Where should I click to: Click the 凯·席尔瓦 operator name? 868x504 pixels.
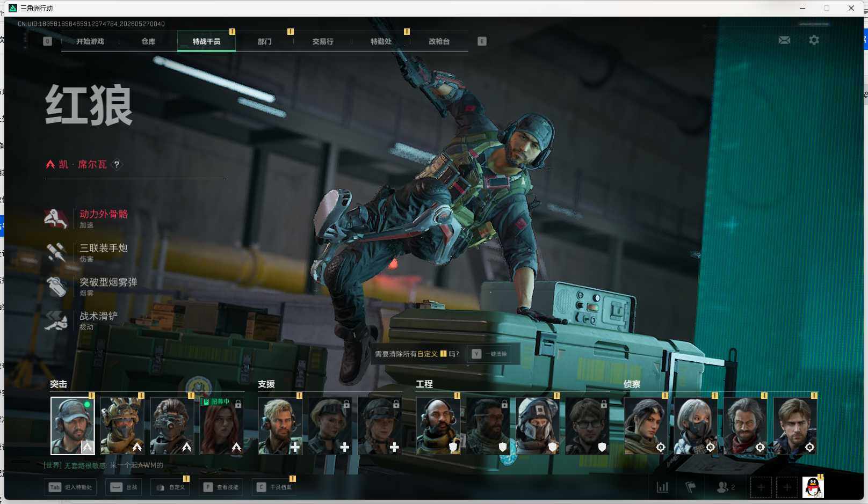click(83, 164)
